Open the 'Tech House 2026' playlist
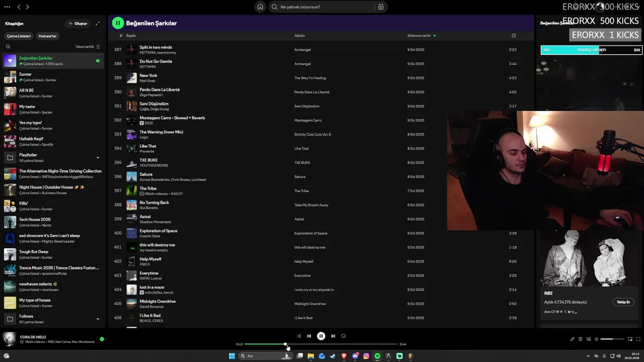This screenshot has width=644, height=362. pyautogui.click(x=53, y=222)
